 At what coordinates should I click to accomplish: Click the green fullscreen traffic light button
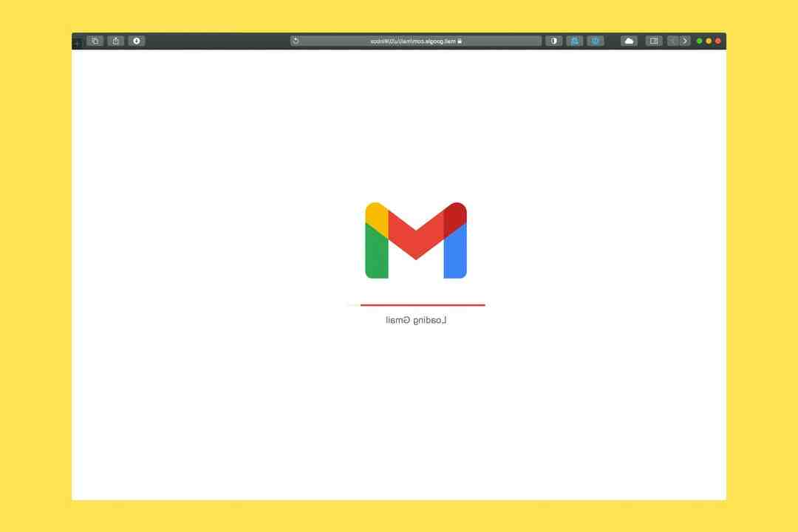699,41
